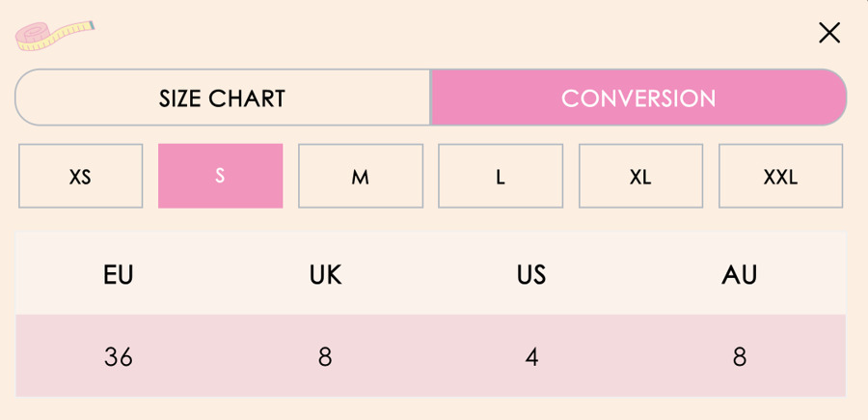Click the EU size value 36
This screenshot has width=868, height=420.
119,357
